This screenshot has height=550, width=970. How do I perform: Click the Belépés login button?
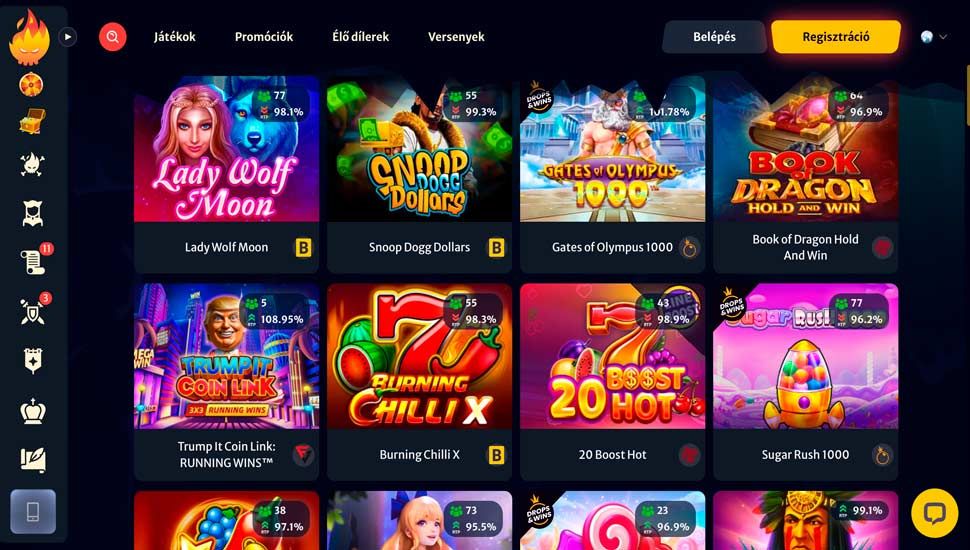point(715,37)
